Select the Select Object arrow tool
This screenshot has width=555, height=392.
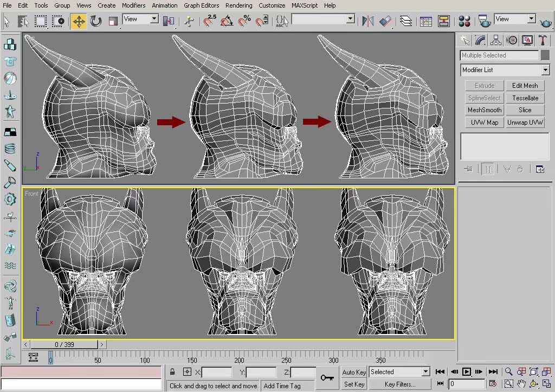point(7,21)
